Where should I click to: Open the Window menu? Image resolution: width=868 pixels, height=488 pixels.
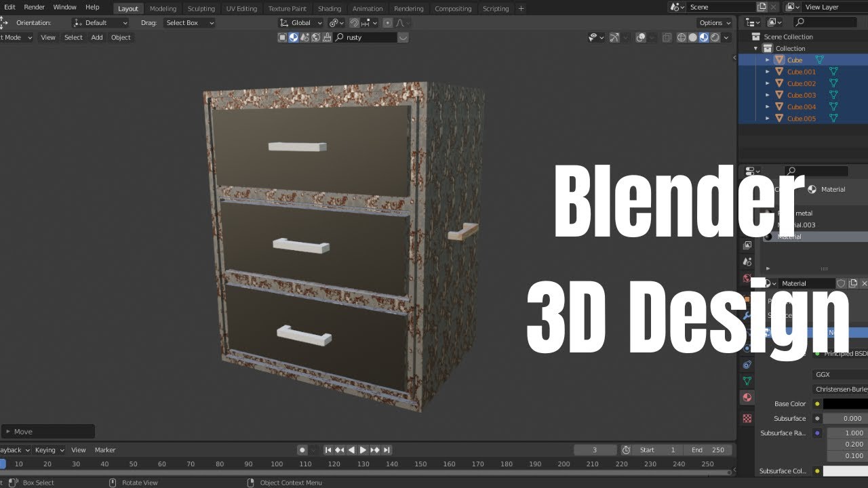pyautogui.click(x=64, y=7)
